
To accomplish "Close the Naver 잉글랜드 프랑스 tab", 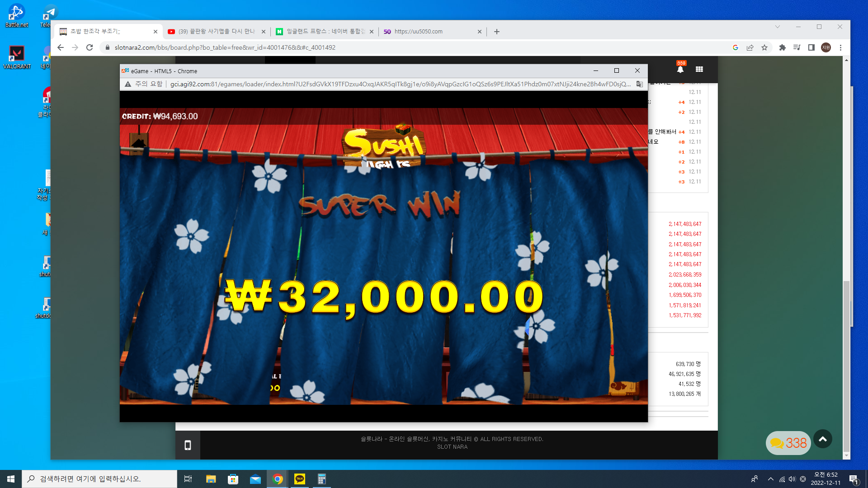I will coord(372,32).
